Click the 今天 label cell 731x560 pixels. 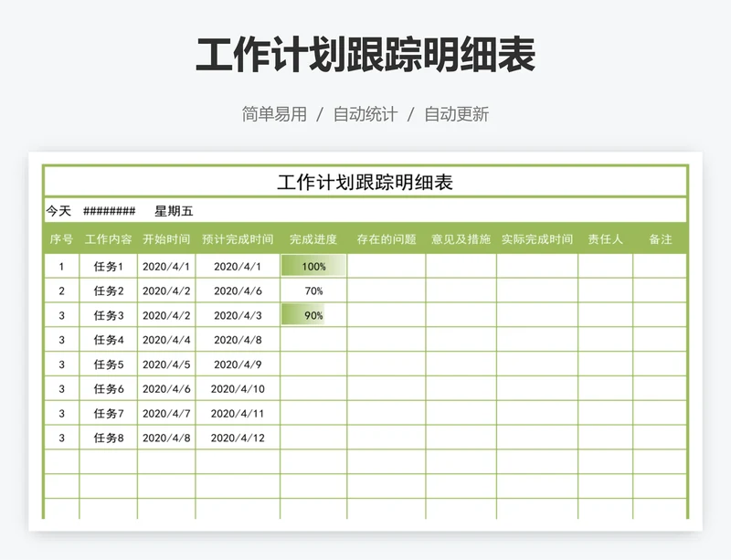pyautogui.click(x=58, y=211)
